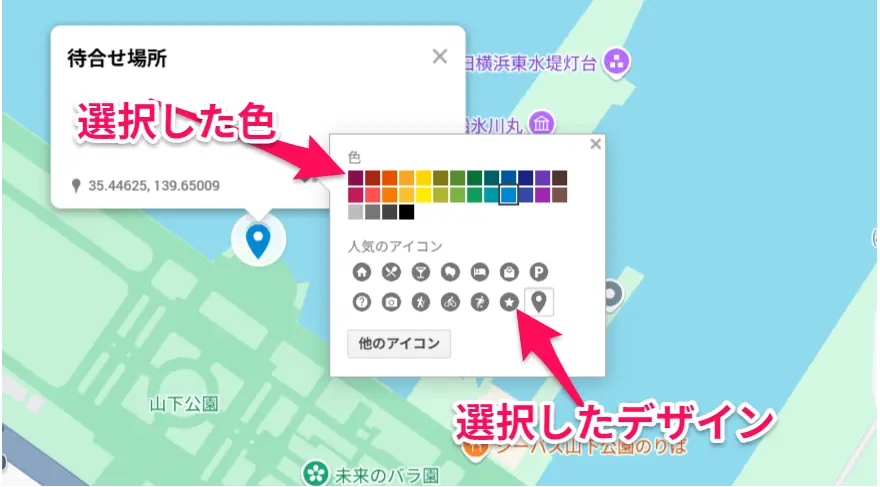The image size is (880, 487).
Task: Close the color and icon picker popup
Action: pyautogui.click(x=595, y=144)
